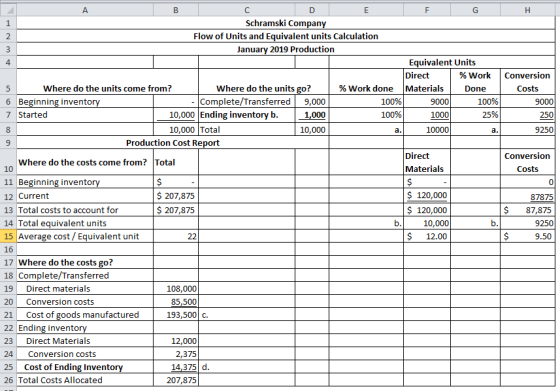The height and width of the screenshot is (391, 560).
Task: Click the 25% work done cell
Action: (x=475, y=115)
